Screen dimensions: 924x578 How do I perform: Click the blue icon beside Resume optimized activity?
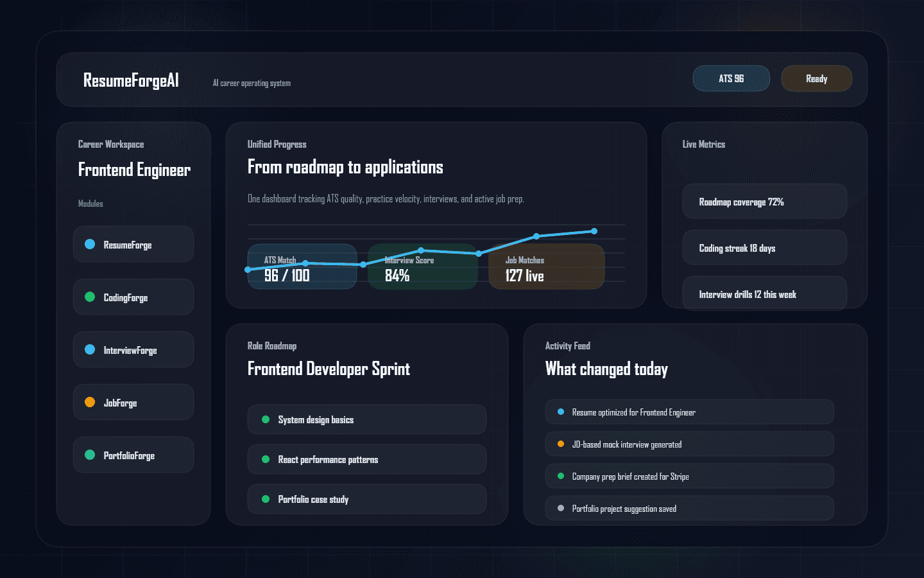(x=560, y=412)
